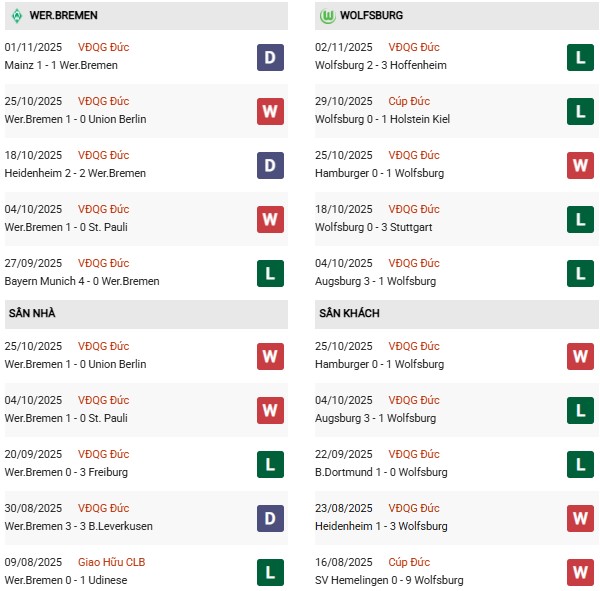Click the Werder Bremen club logo

tap(17, 16)
